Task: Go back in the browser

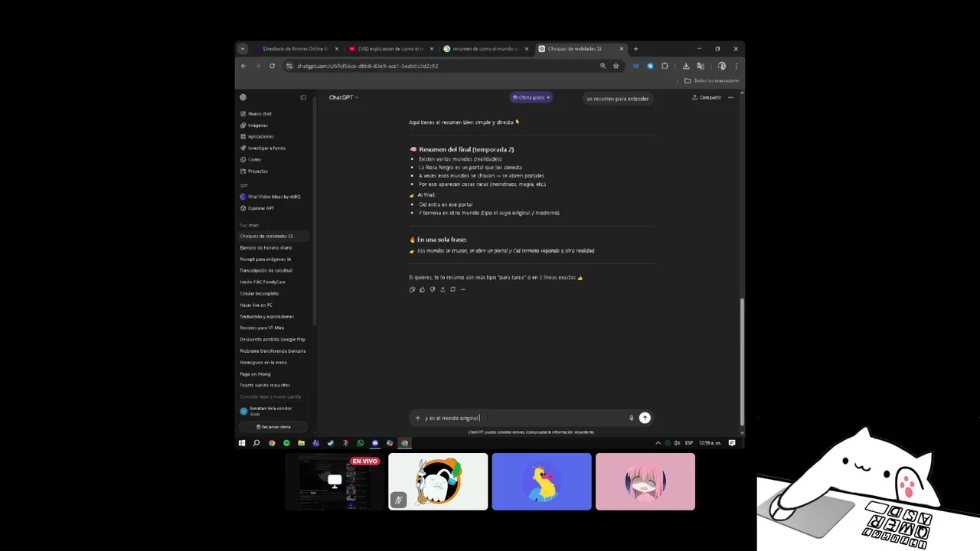Action: click(x=243, y=66)
